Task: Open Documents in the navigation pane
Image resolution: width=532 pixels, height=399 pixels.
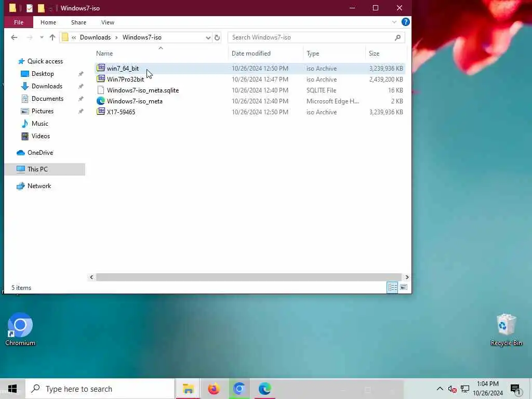Action: click(47, 98)
